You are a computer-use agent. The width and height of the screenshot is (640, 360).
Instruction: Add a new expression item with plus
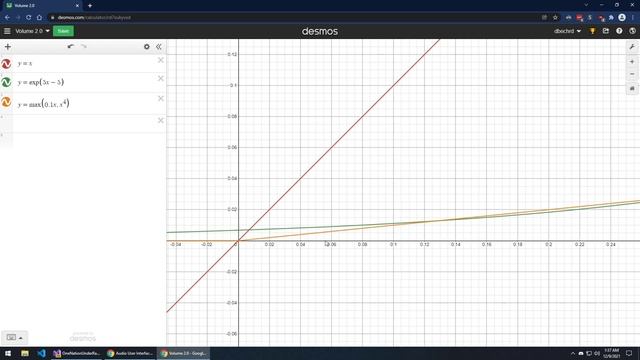(x=8, y=47)
